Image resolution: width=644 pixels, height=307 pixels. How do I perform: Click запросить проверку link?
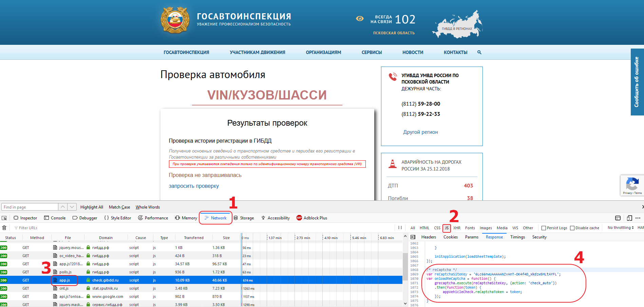(194, 186)
